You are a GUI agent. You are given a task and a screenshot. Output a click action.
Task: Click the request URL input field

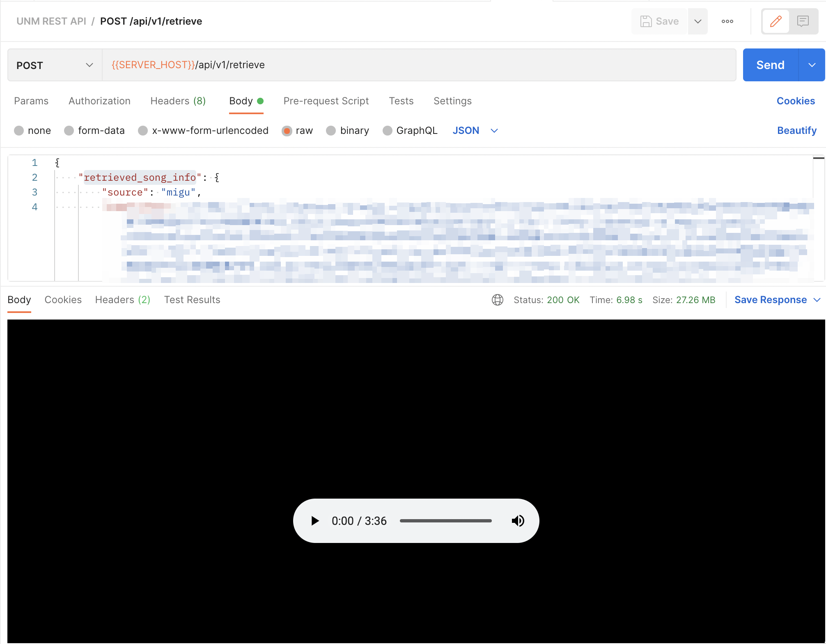pos(419,65)
